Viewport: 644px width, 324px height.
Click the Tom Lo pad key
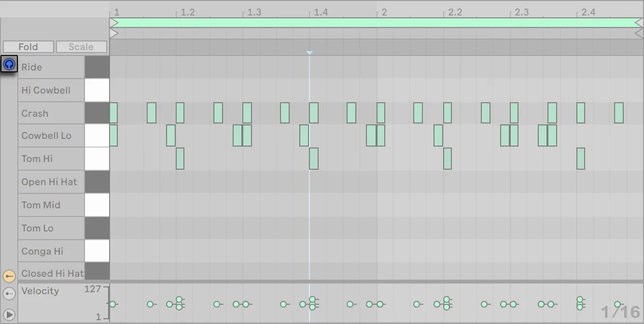coord(97,228)
